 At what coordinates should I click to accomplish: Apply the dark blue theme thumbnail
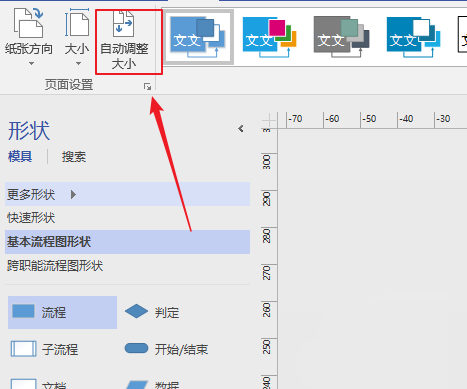point(413,37)
